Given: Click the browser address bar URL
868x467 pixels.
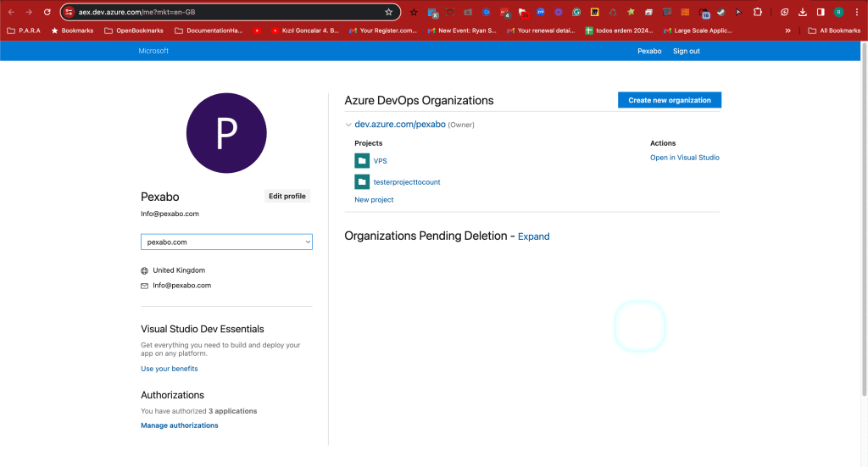Looking at the screenshot, I should (136, 12).
